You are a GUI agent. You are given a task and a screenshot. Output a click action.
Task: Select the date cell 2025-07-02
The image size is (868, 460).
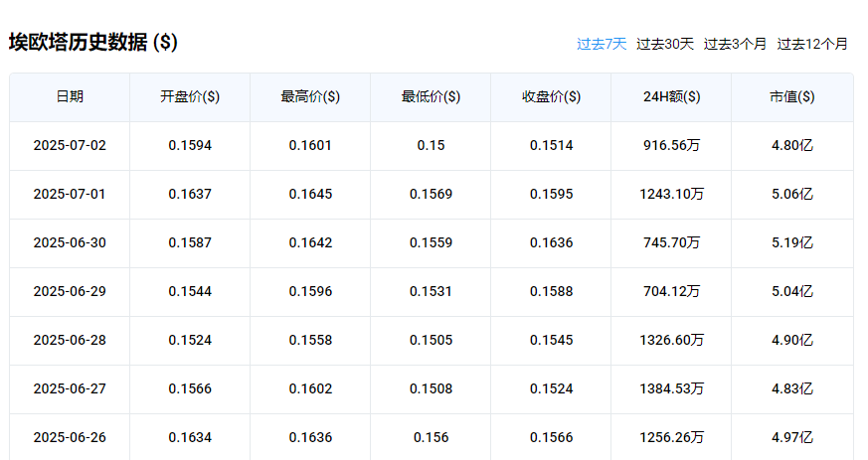(70, 145)
